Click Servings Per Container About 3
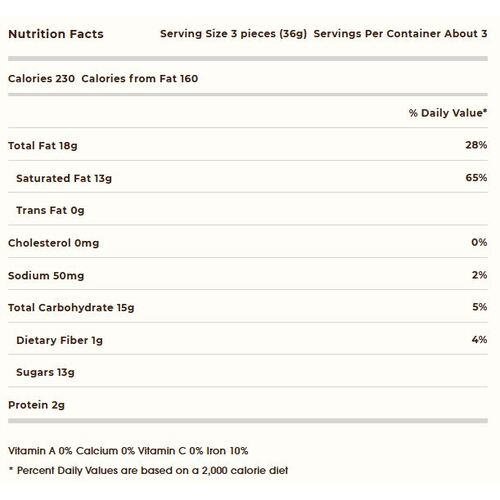500x500 pixels. pyautogui.click(x=400, y=34)
